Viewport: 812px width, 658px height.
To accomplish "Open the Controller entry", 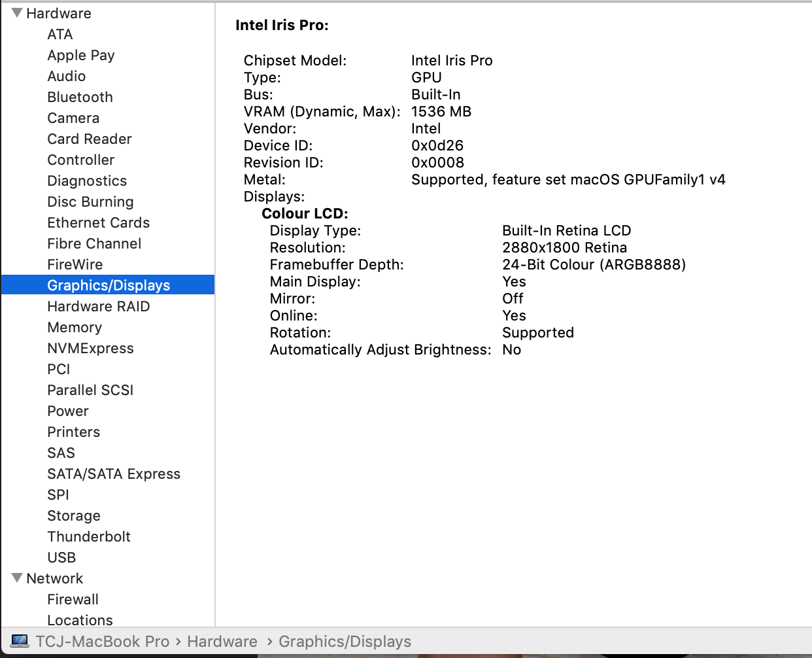I will pos(81,160).
